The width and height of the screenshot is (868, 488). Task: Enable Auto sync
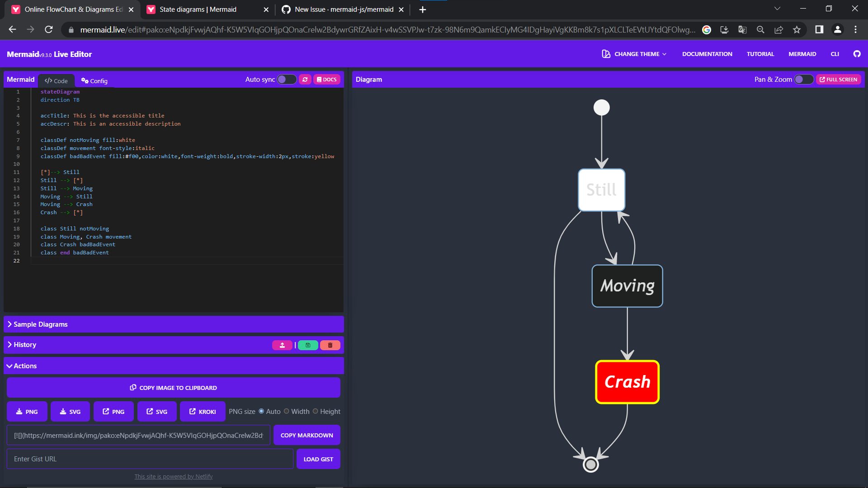click(x=286, y=79)
